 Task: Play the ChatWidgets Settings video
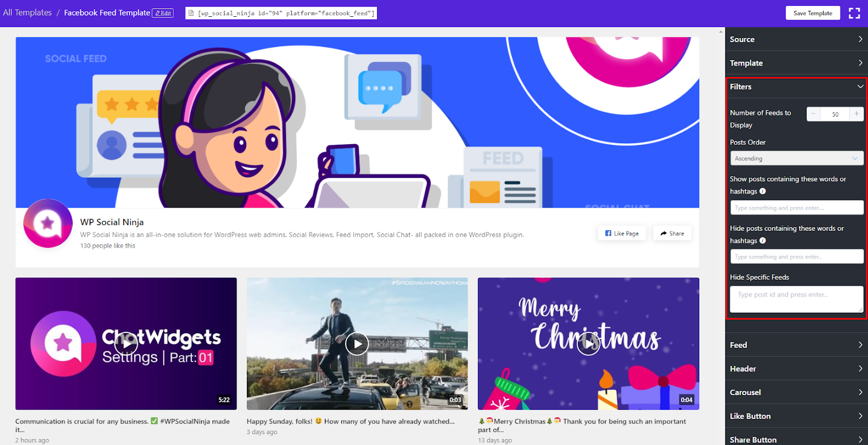pos(126,344)
